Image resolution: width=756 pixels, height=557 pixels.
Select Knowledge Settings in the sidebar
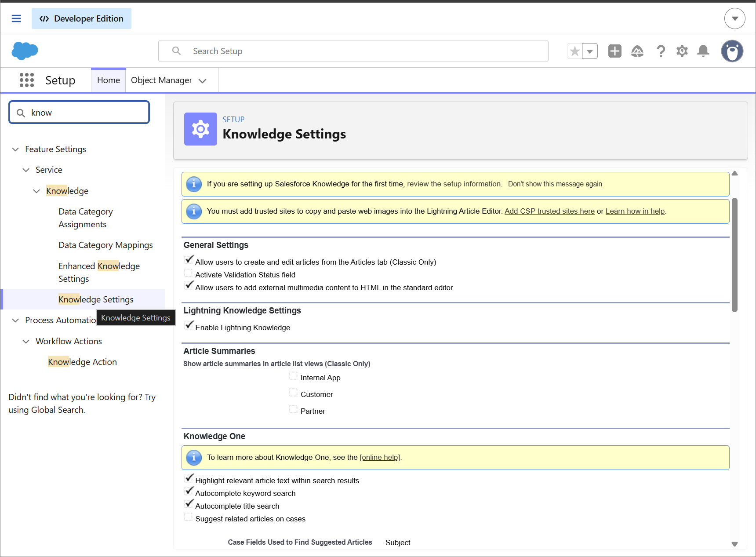pyautogui.click(x=96, y=299)
